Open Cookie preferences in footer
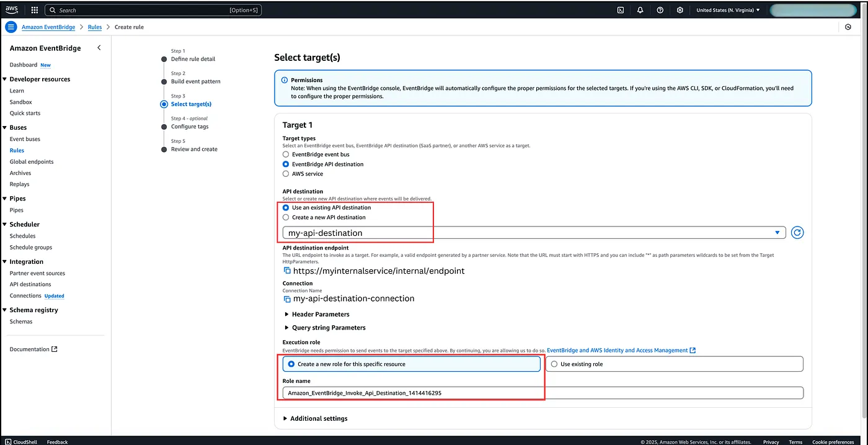The height and width of the screenshot is (445, 868). click(x=833, y=442)
